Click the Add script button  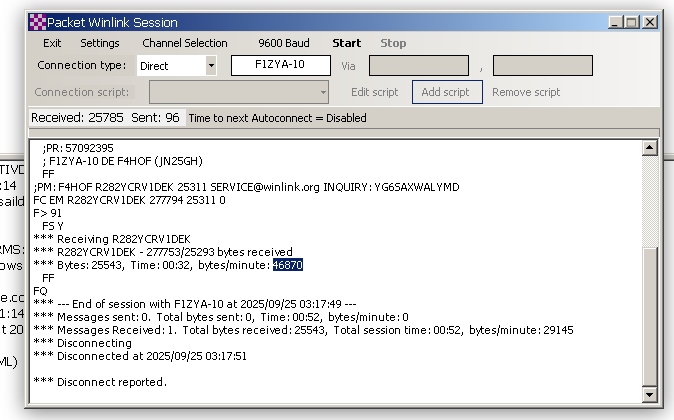coord(447,92)
